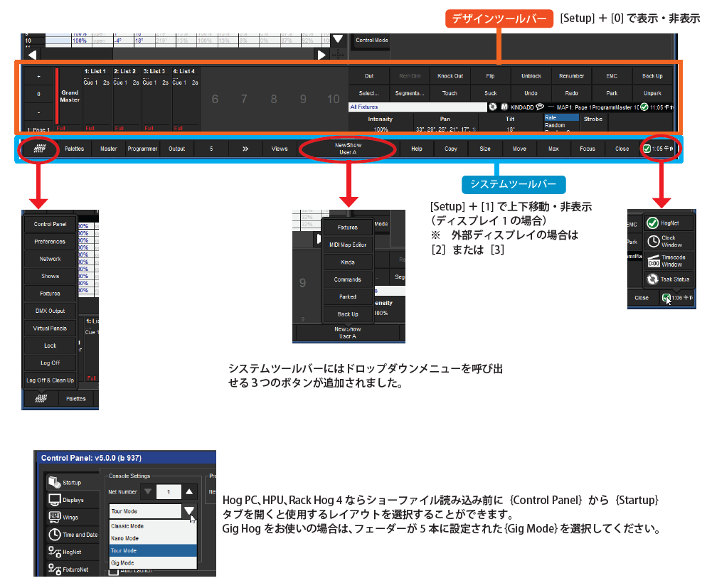Image resolution: width=707 pixels, height=588 pixels.
Task: Click the clock status icon in system toolbar
Action: [x=659, y=149]
